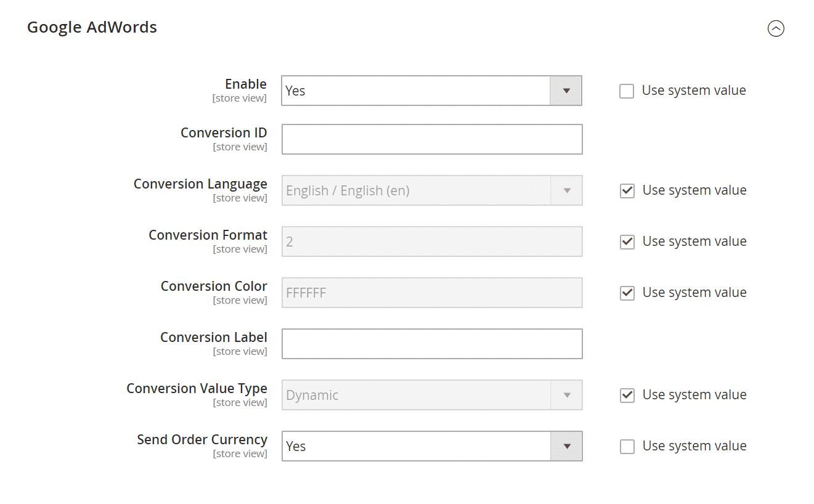This screenshot has height=504, width=814.
Task: Open the Send Order Currency dropdown
Action: [x=432, y=446]
